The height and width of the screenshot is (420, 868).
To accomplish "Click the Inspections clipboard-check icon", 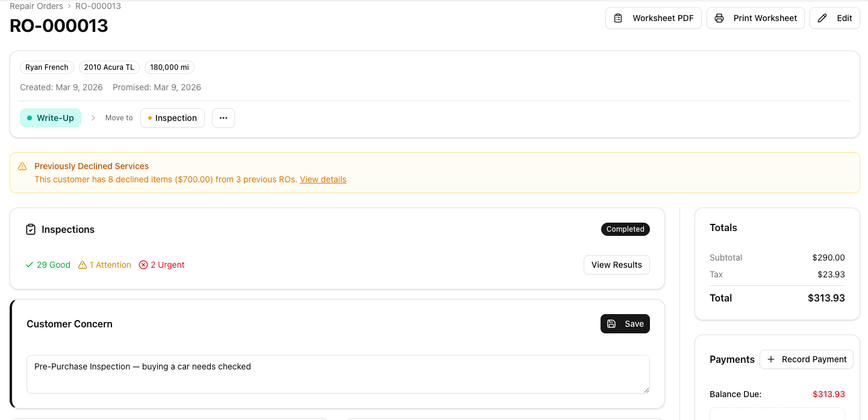I will tap(31, 229).
